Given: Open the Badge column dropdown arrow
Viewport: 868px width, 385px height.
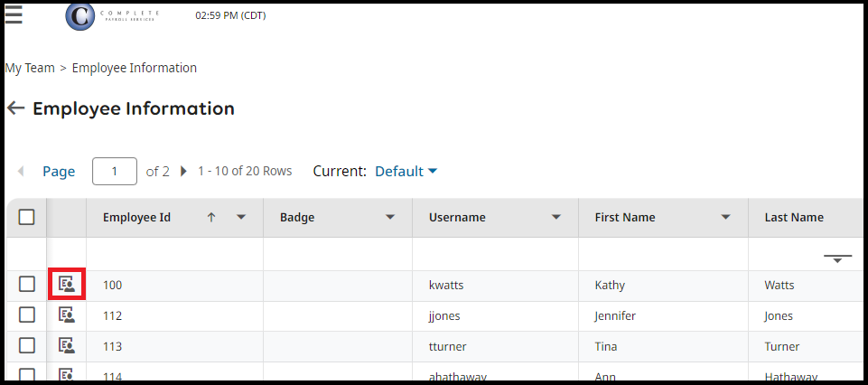Looking at the screenshot, I should coord(390,217).
